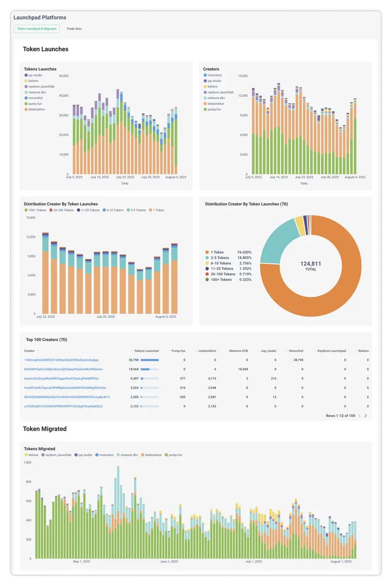Go to next page of Top 100 Creators
This screenshot has height=586, width=392.
[365, 416]
